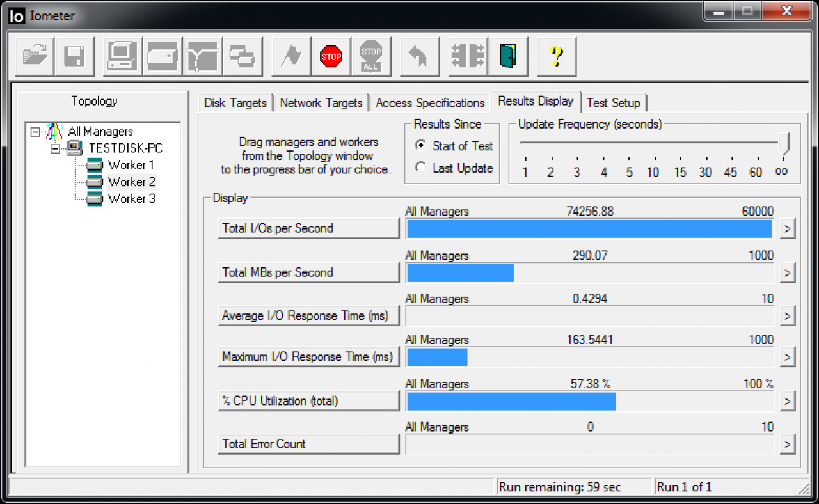Click Average I/O Response Time (ms) button
The height and width of the screenshot is (504, 819).
pyautogui.click(x=308, y=316)
